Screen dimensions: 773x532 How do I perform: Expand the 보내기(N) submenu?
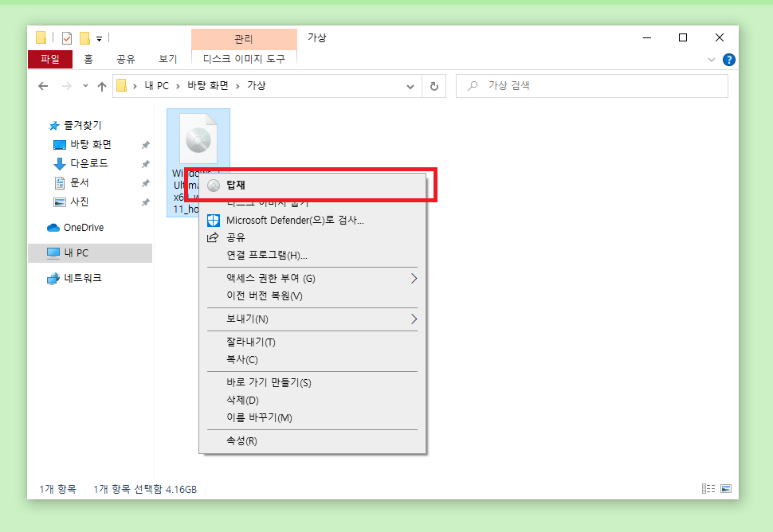[x=312, y=319]
